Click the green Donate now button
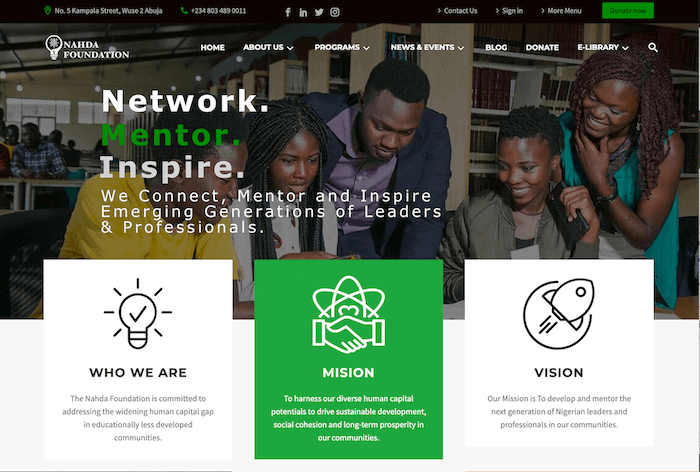 click(628, 11)
